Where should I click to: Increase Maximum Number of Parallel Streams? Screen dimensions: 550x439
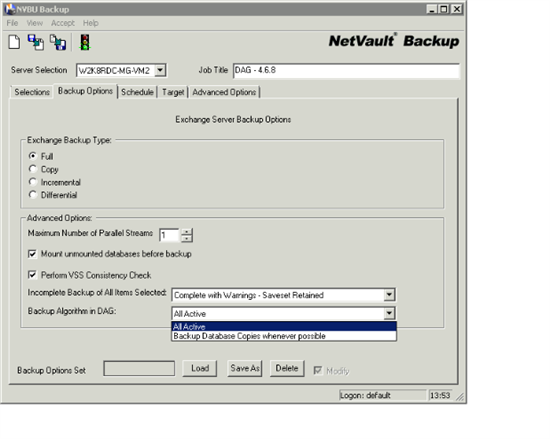tap(187, 231)
